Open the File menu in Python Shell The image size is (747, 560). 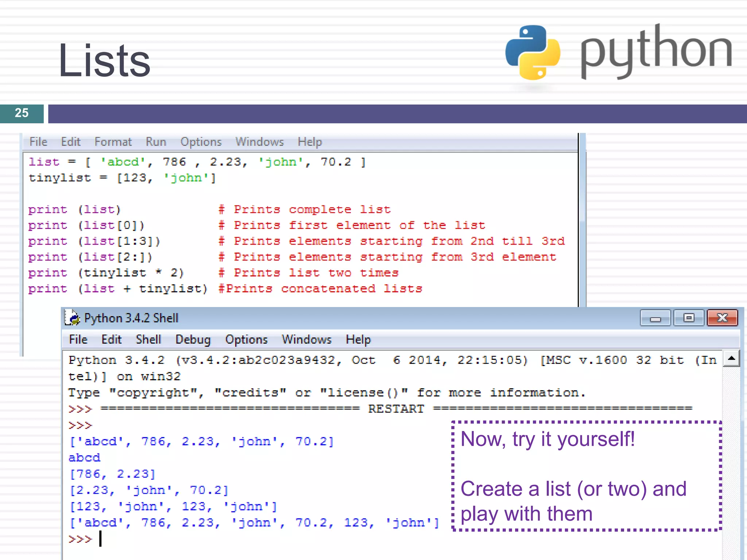78,339
